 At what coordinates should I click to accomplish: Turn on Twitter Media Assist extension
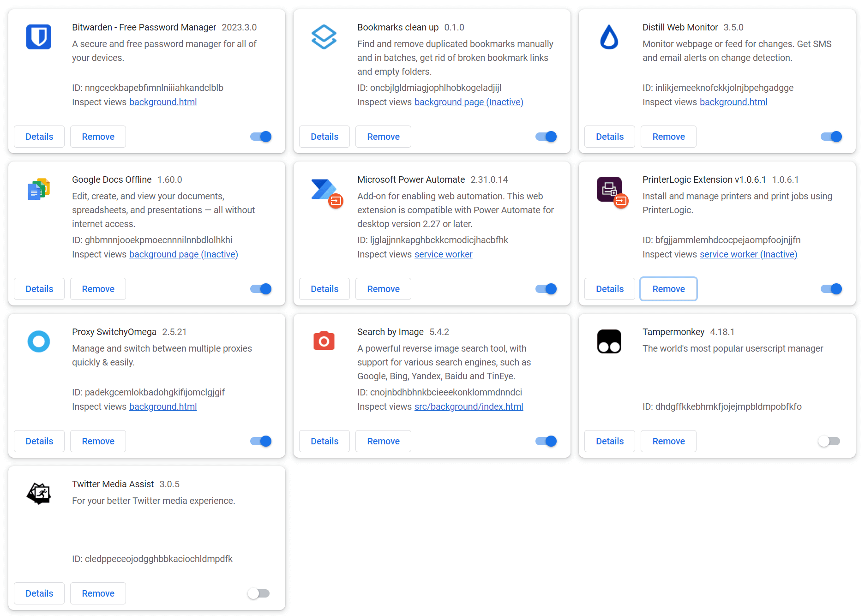pos(259,593)
